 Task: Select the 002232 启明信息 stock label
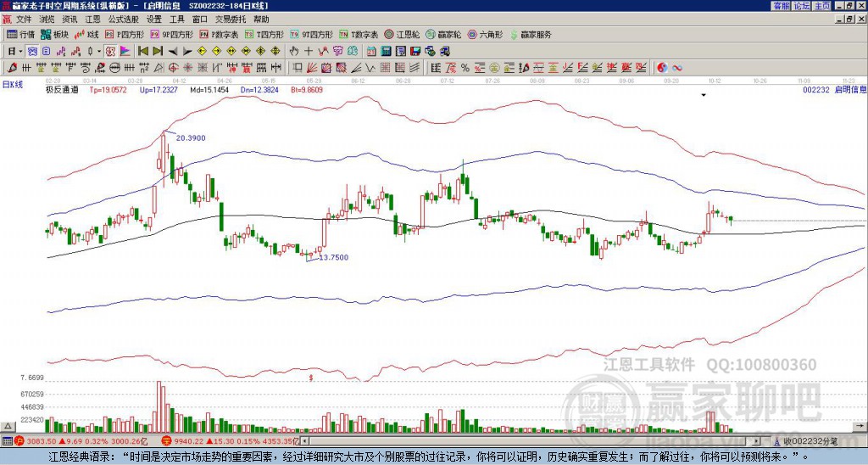834,89
